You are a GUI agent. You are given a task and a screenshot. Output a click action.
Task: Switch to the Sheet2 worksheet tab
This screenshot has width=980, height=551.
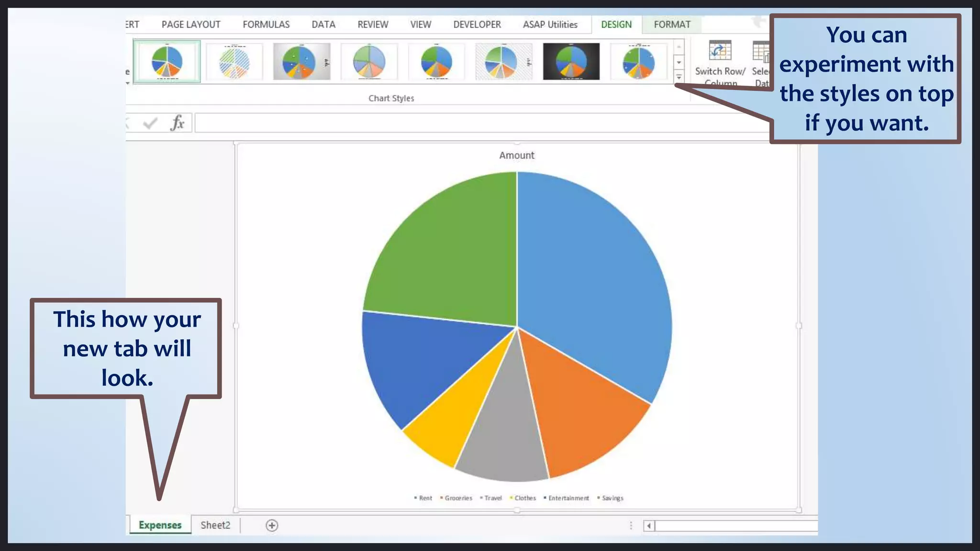(215, 525)
